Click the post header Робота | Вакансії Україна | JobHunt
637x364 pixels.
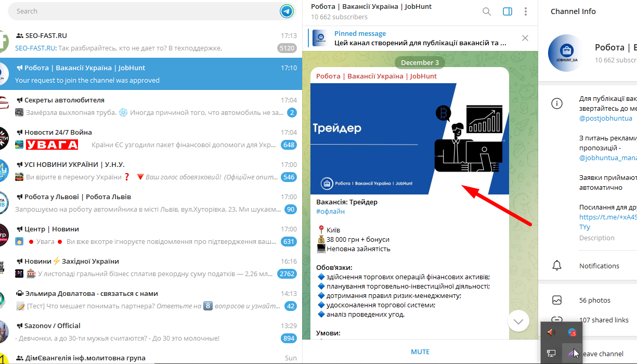click(x=376, y=76)
